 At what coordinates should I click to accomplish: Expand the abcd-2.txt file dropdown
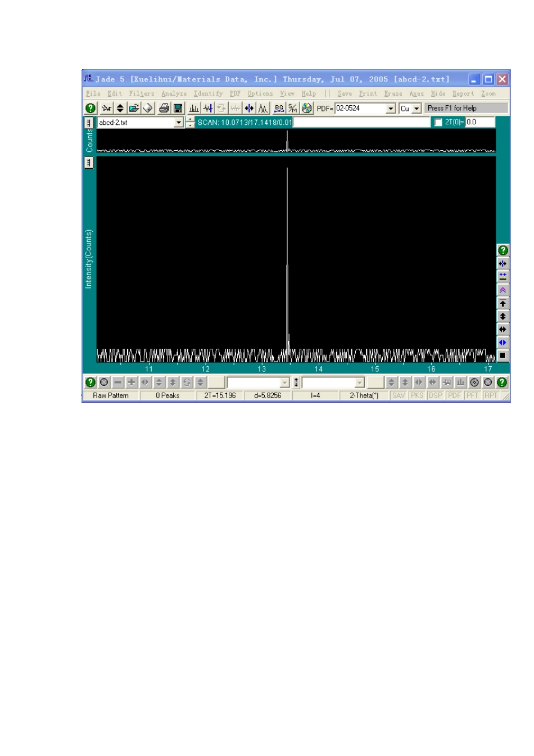179,123
